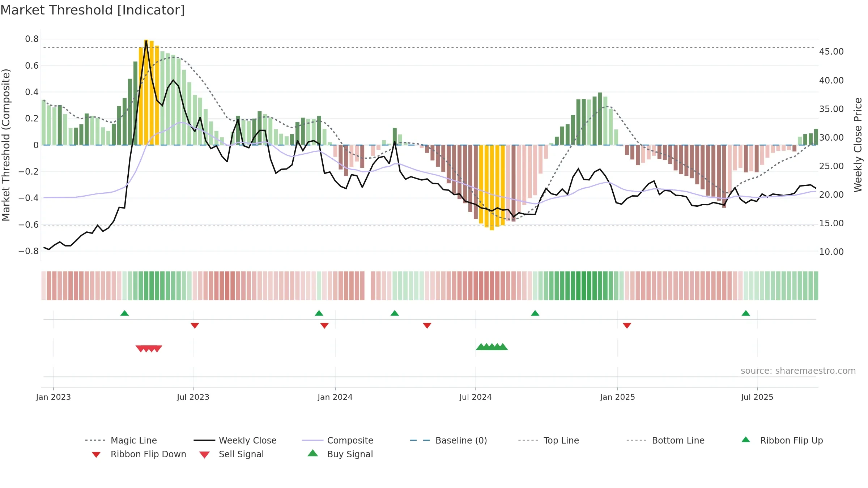Toggle the Sell Signal legend entry
The height and width of the screenshot is (488, 868).
231,454
